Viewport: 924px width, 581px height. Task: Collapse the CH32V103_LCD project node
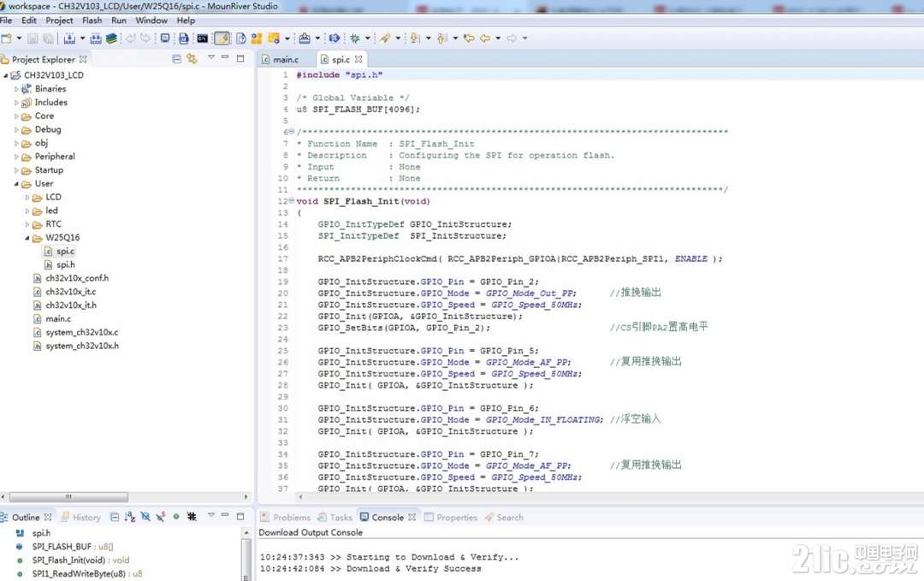(6, 75)
